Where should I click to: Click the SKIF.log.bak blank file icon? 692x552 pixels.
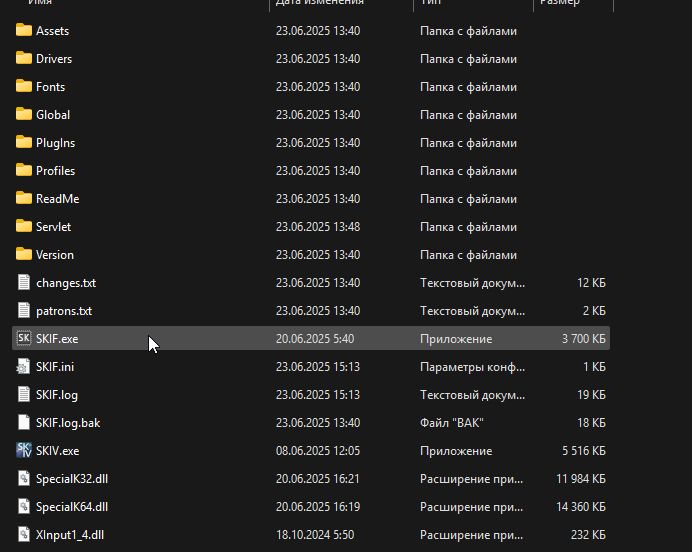pos(24,422)
